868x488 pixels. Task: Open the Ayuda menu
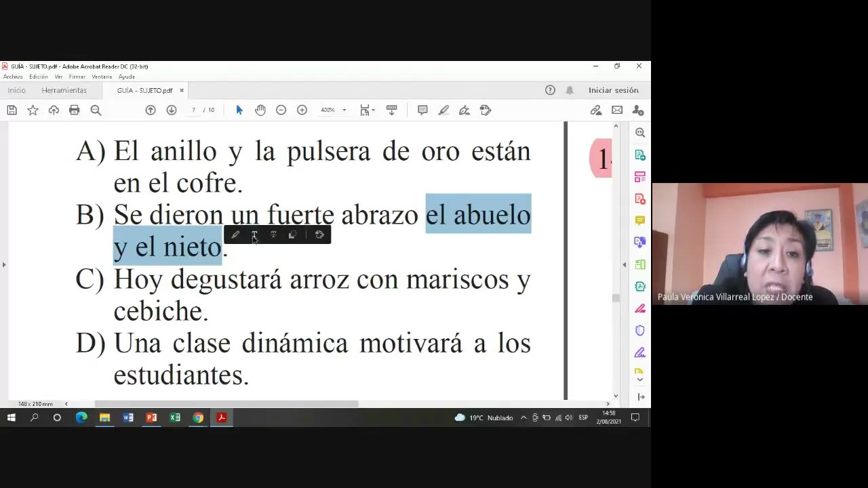[x=126, y=77]
